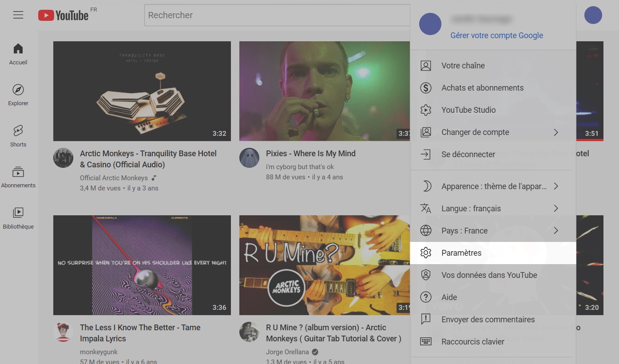Open the hamburger navigation menu

(18, 15)
